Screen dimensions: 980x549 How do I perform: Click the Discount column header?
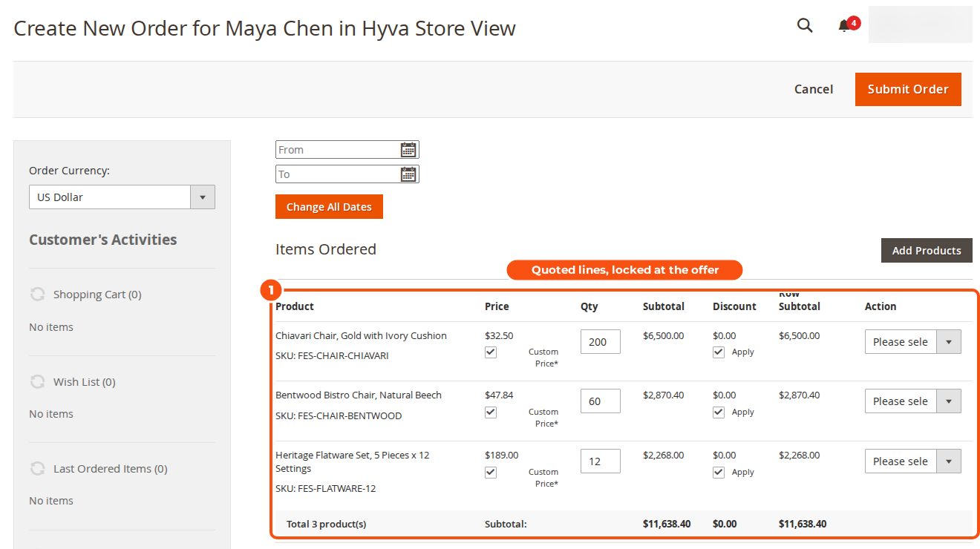coord(734,306)
